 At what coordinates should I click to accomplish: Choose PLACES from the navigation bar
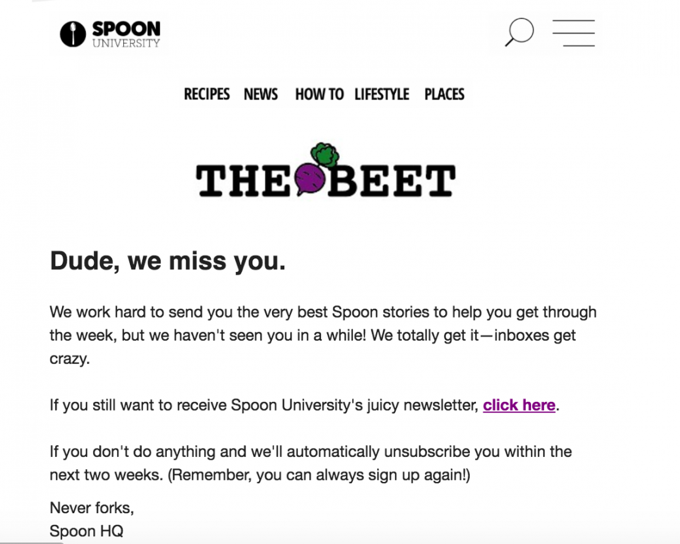coord(444,94)
